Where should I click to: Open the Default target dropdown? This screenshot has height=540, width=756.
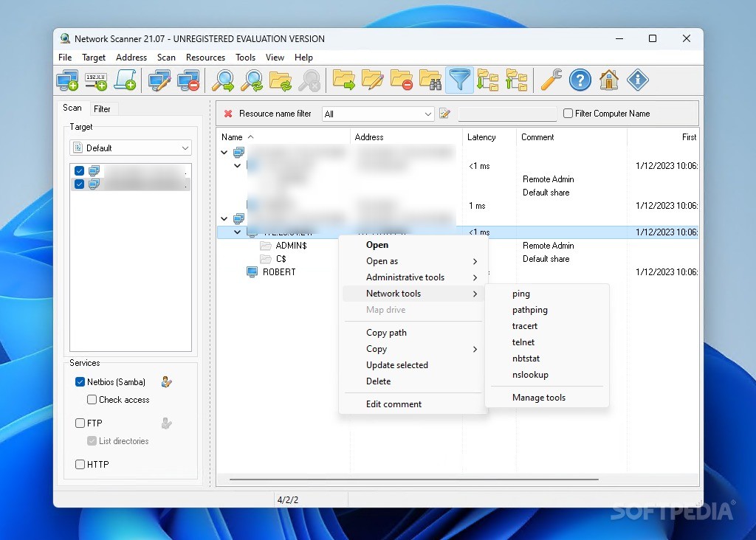131,148
